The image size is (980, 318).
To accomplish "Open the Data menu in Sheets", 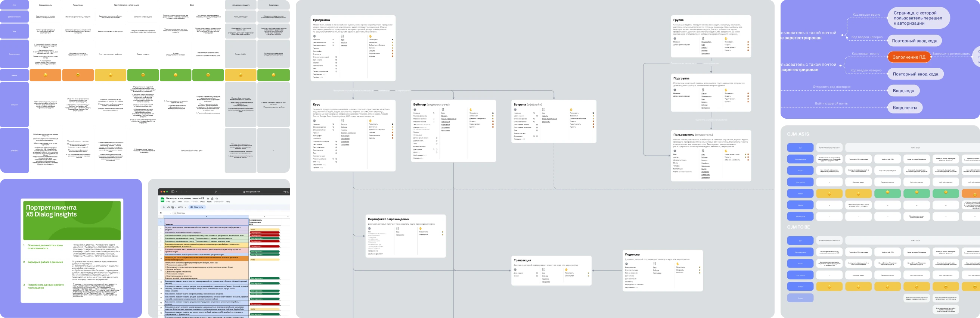I will coord(202,202).
